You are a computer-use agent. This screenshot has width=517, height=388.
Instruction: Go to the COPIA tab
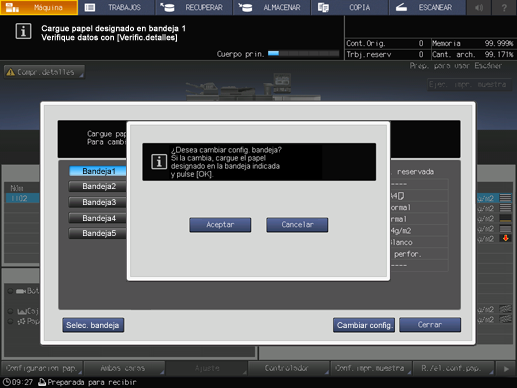click(350, 7)
